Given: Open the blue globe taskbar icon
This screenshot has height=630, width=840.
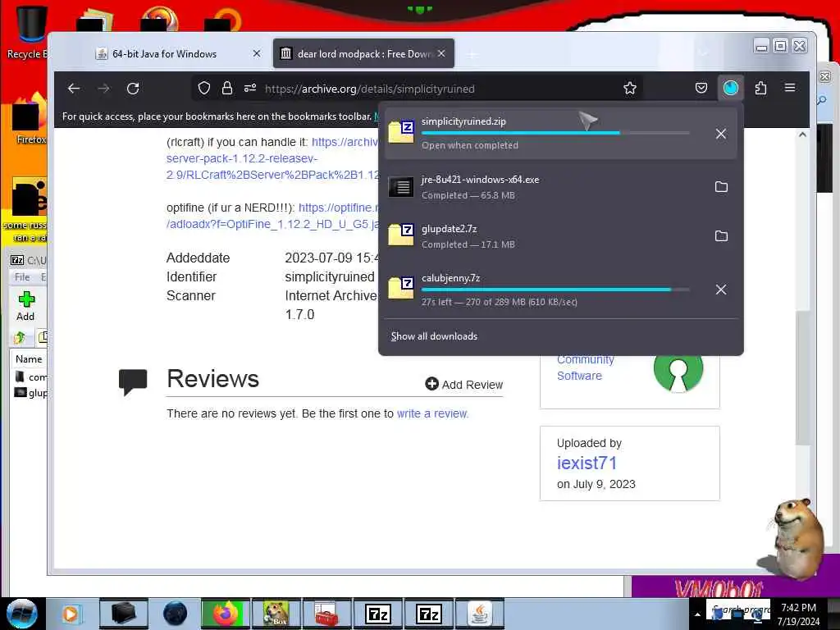Looking at the screenshot, I should pyautogui.click(x=175, y=614).
